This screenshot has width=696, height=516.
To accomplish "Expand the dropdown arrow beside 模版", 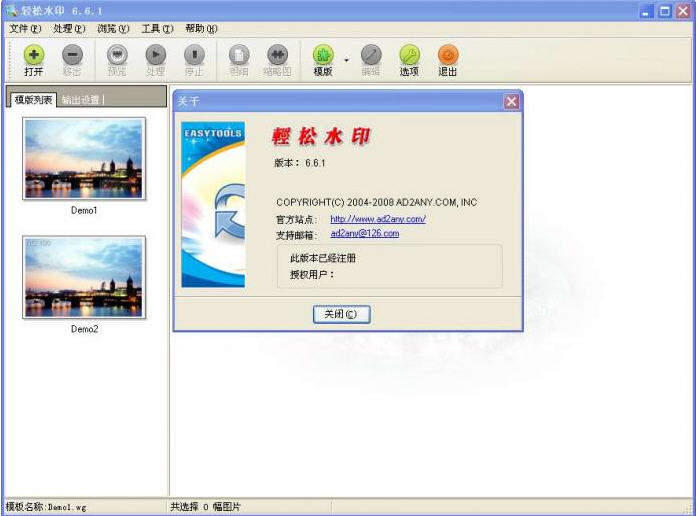I will pyautogui.click(x=347, y=60).
